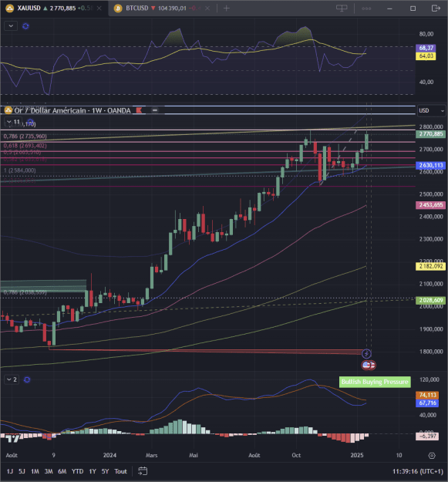This screenshot has width=448, height=482.
Task: Click the TradingView logo watermark icon
Action: point(13,438)
